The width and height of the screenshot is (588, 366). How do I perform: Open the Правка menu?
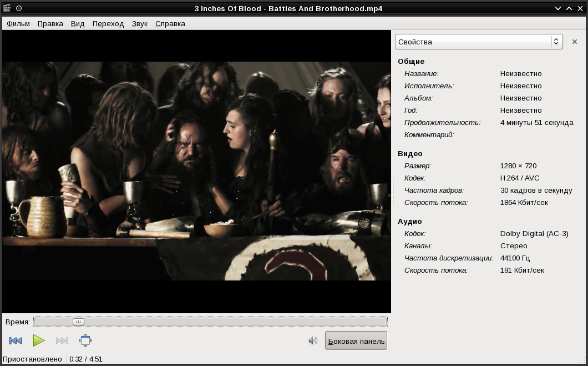tap(50, 23)
